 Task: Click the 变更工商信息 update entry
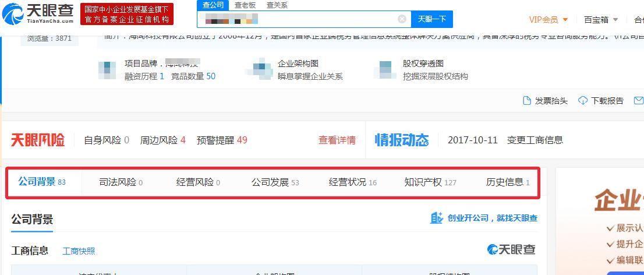(x=535, y=140)
